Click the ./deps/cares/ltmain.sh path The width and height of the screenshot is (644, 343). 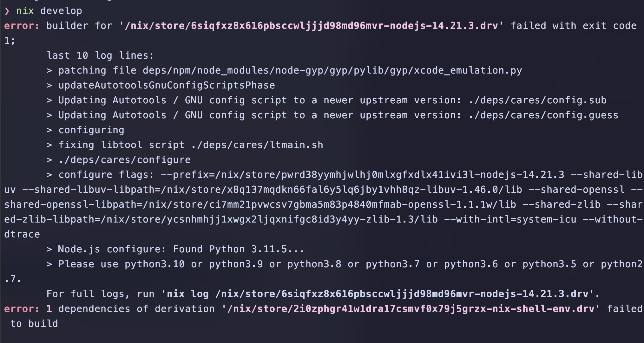point(257,145)
